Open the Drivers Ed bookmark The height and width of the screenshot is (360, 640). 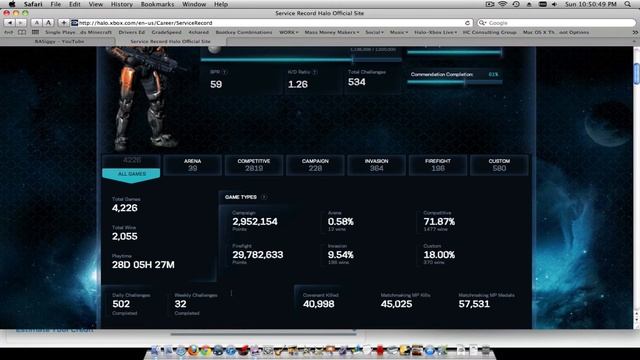tap(131, 32)
